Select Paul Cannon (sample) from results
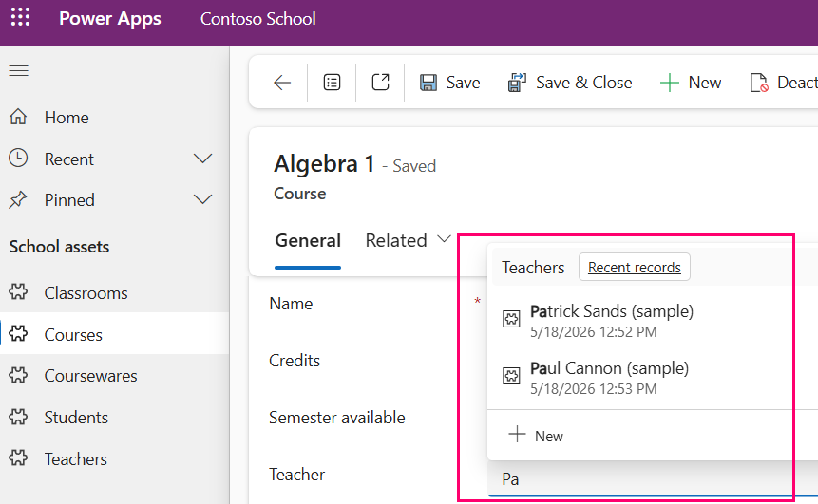This screenshot has width=818, height=504. point(609,368)
